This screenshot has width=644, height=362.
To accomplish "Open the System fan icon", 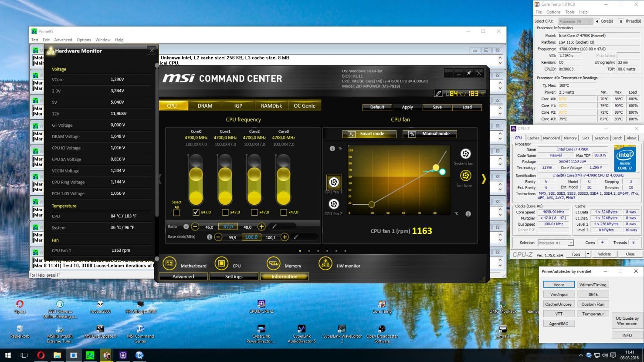I will click(465, 153).
